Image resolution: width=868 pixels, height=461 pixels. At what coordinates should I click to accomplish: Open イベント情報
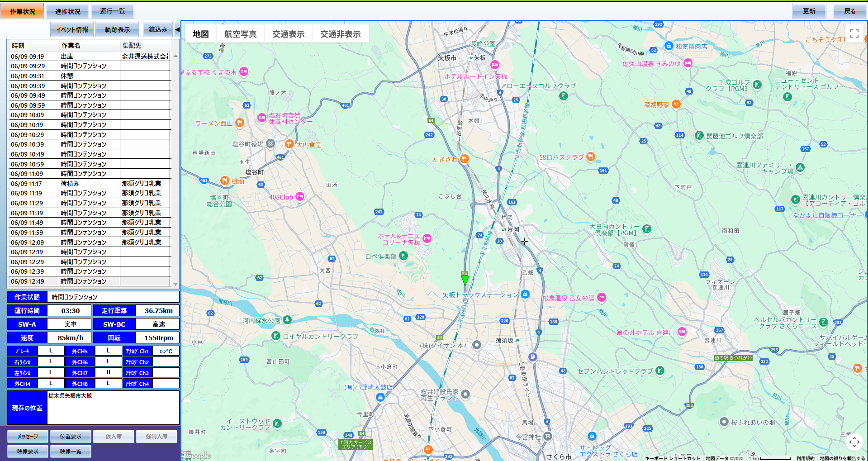click(72, 29)
